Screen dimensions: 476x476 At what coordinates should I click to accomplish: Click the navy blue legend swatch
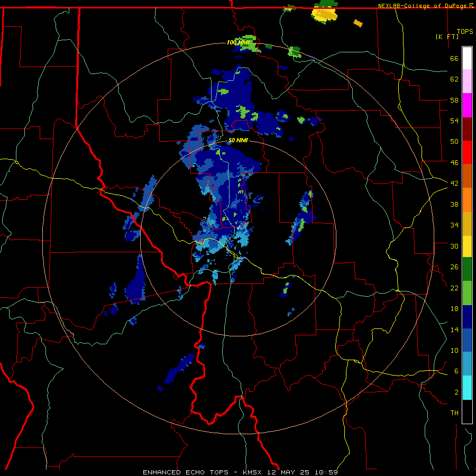(467, 317)
